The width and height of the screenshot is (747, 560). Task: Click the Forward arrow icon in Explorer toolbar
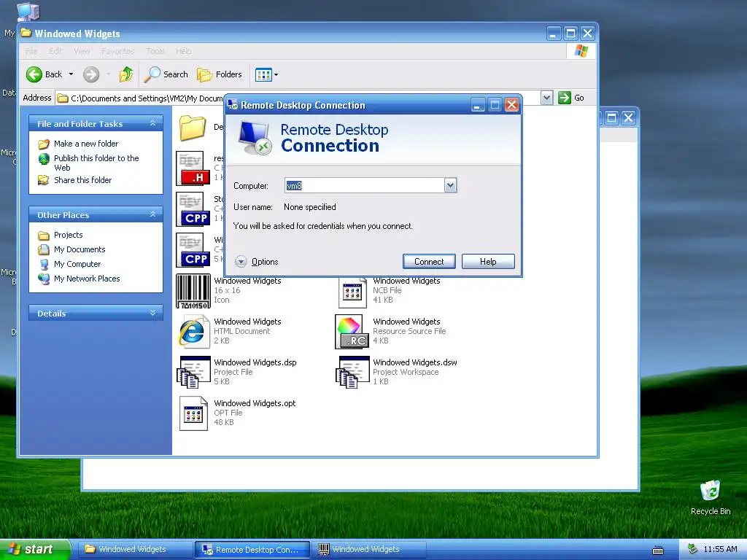pos(91,74)
